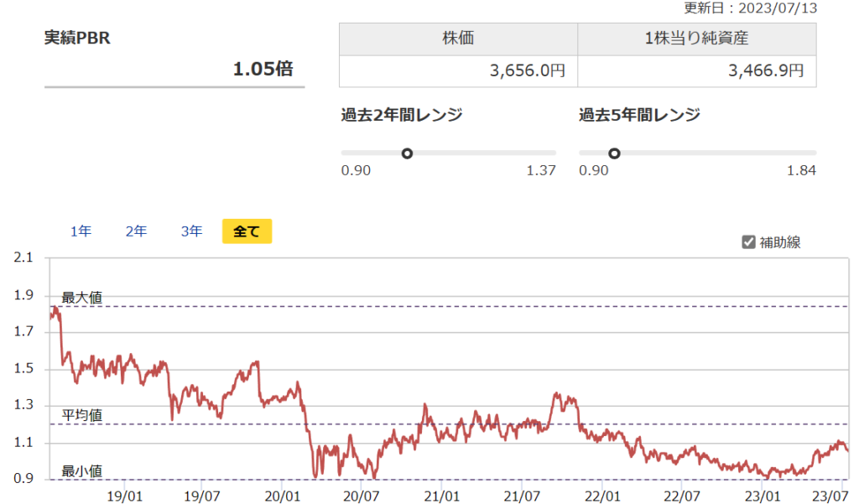This screenshot has height=504, width=859.
Task: Click the 20/07 x-axis label
Action: point(361,496)
